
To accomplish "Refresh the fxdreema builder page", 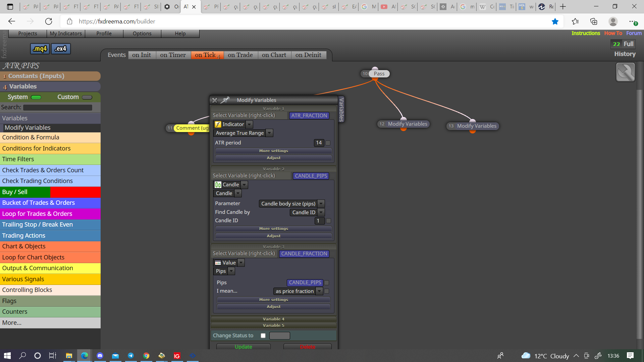I will pyautogui.click(x=49, y=21).
